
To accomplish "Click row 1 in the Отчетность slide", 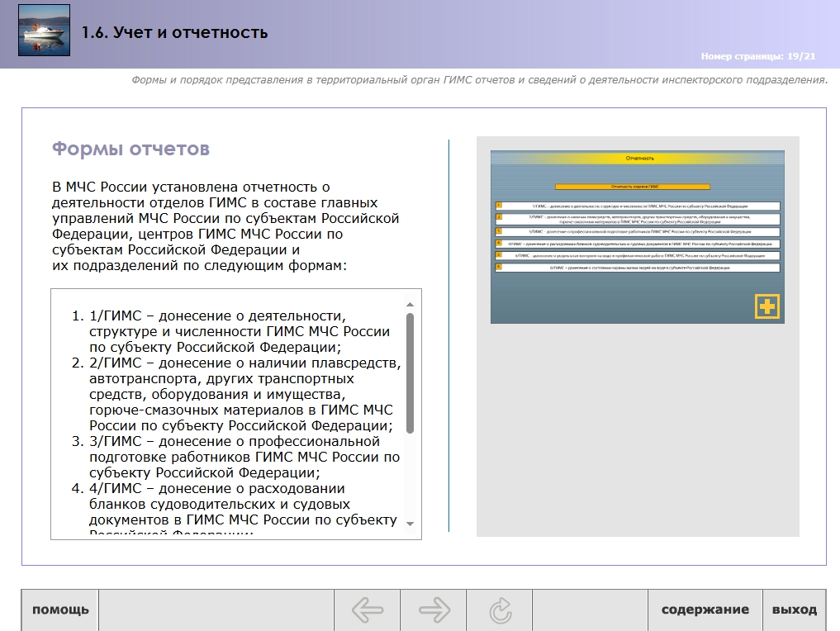I will [638, 206].
